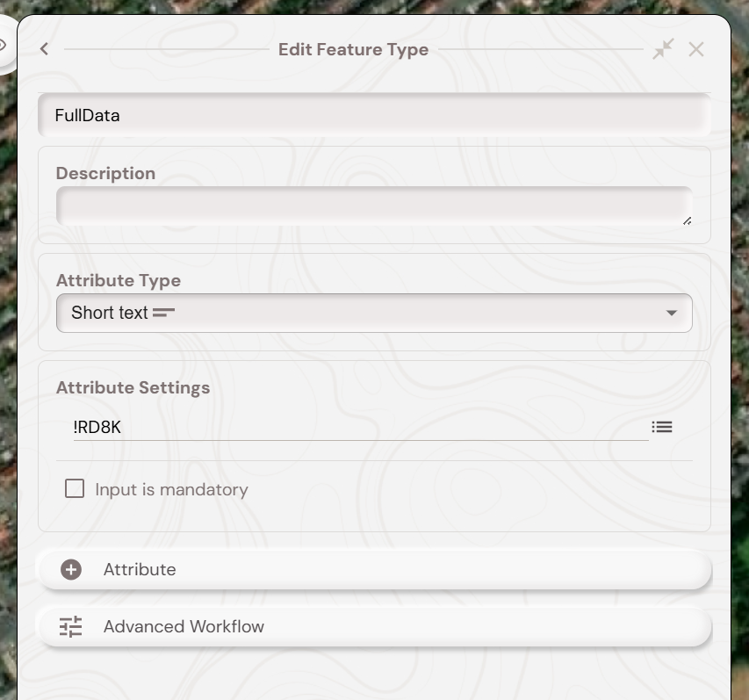The width and height of the screenshot is (749, 700).
Task: Collapse the panel with the inward arrows icon
Action: pos(663,49)
